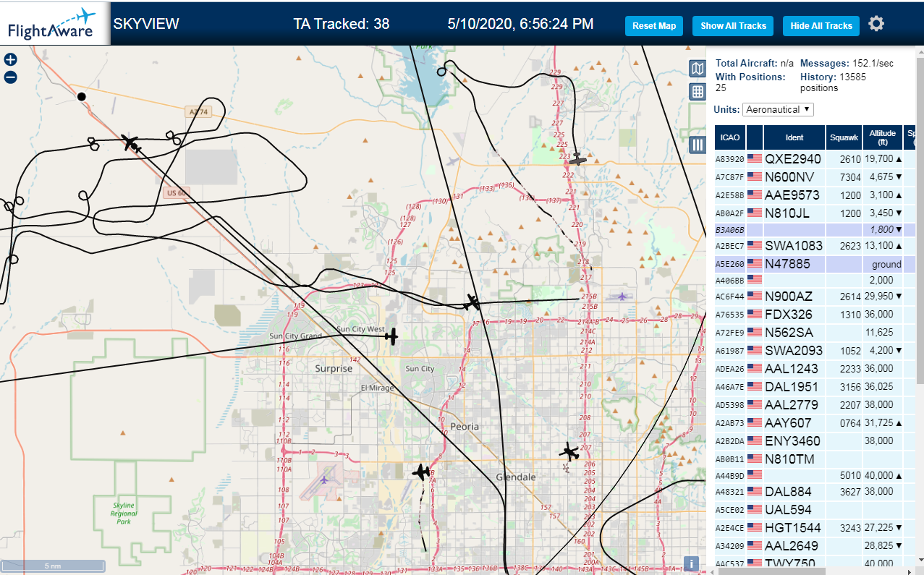Select aircraft row AAL2649
Viewport: 924px width, 575px height.
815,546
